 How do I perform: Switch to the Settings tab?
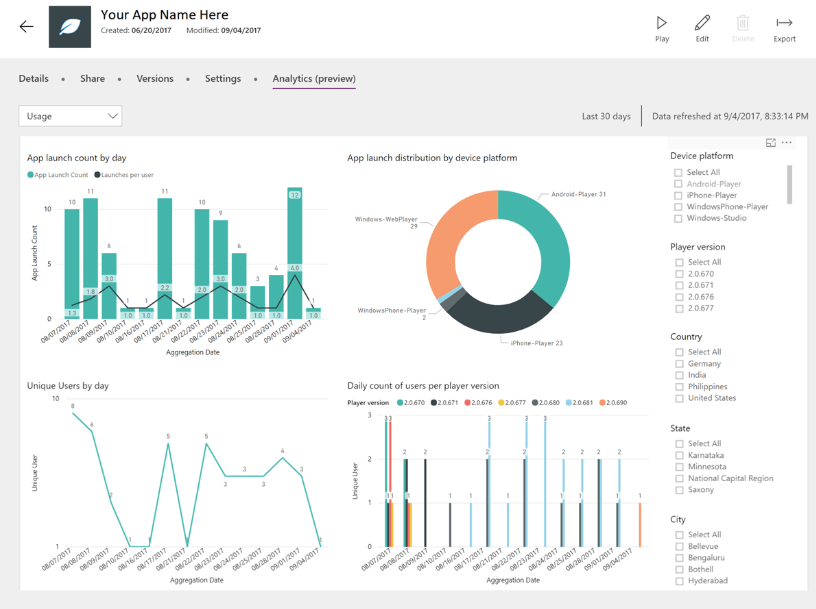coord(223,79)
